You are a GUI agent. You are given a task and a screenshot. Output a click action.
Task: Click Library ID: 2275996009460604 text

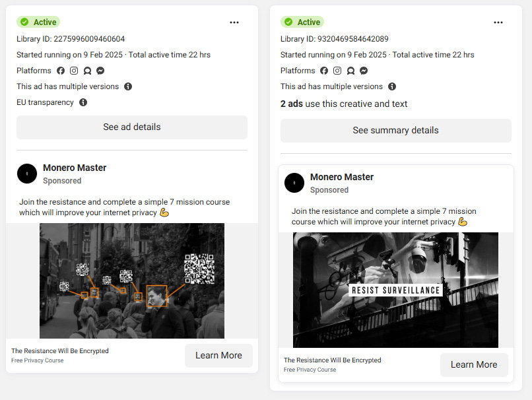pyautogui.click(x=71, y=39)
